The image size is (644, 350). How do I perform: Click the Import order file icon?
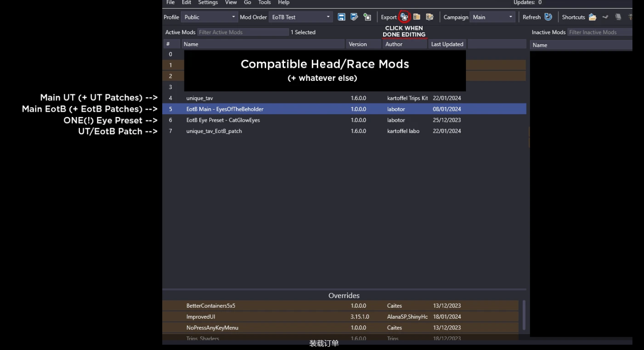tap(367, 17)
